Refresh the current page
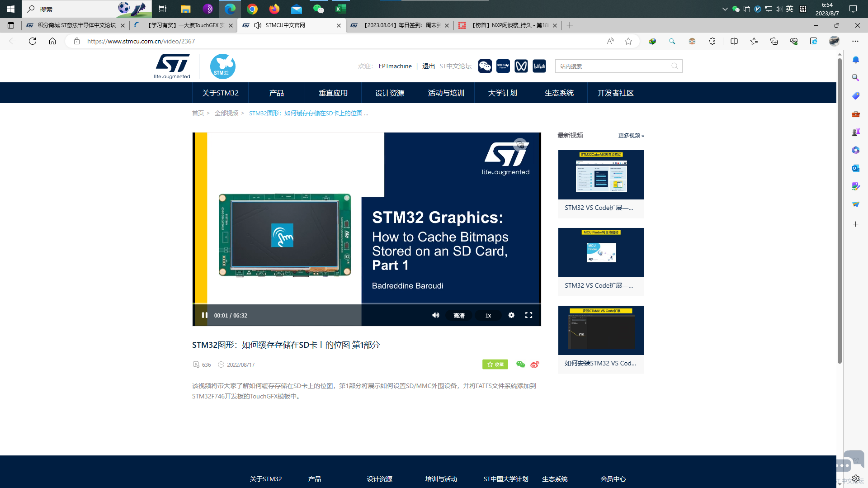 (33, 41)
